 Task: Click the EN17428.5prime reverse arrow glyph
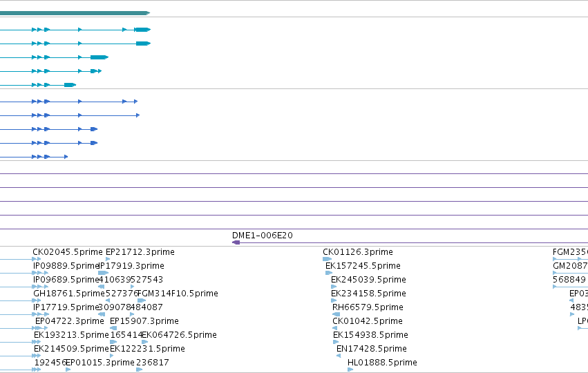pyautogui.click(x=339, y=356)
